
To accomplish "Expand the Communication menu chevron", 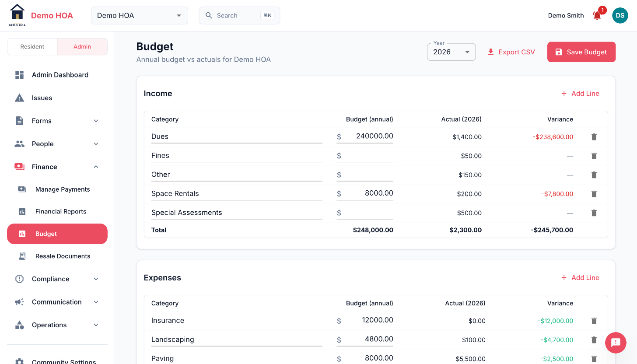I will 96,302.
